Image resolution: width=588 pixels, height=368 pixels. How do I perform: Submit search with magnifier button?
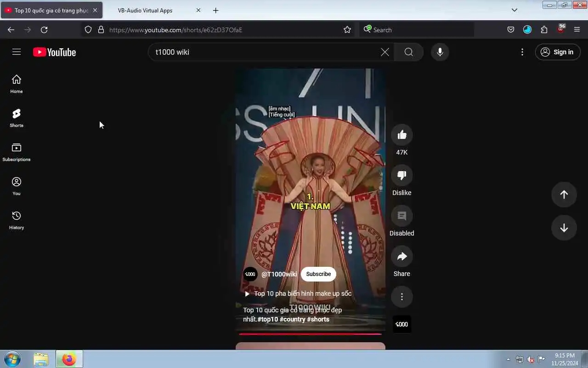(x=409, y=52)
